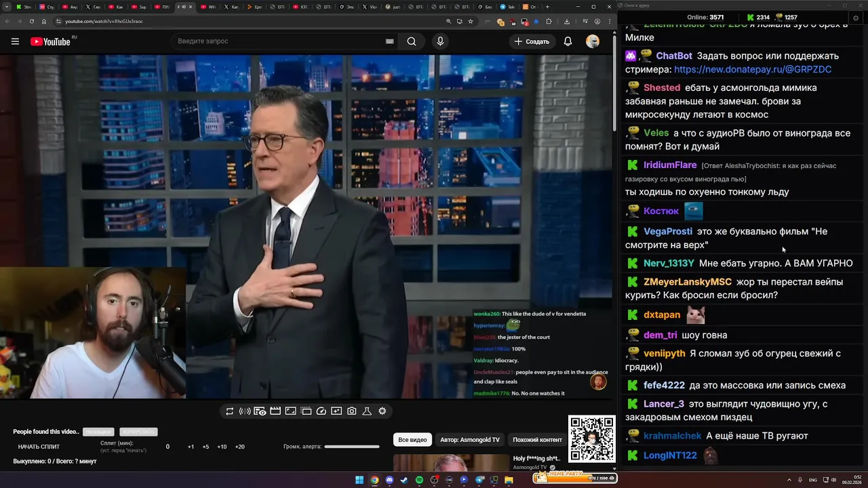
Task: Add +5 minutes to split
Action: [205, 447]
